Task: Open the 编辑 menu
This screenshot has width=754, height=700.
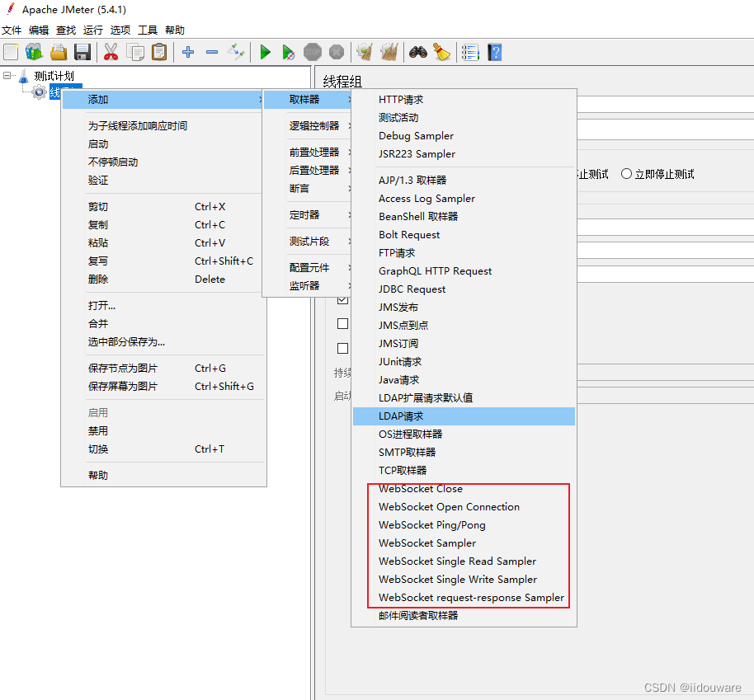Action: (39, 31)
